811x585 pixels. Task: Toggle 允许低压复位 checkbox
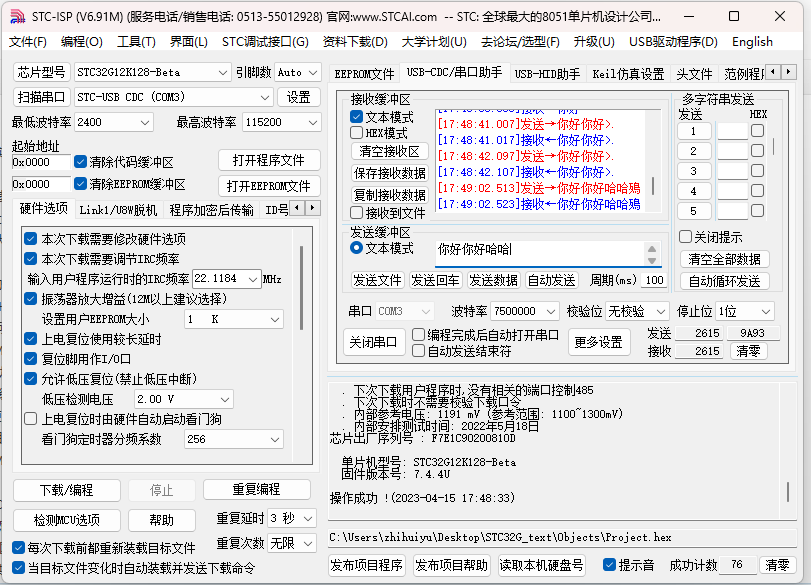[31, 379]
